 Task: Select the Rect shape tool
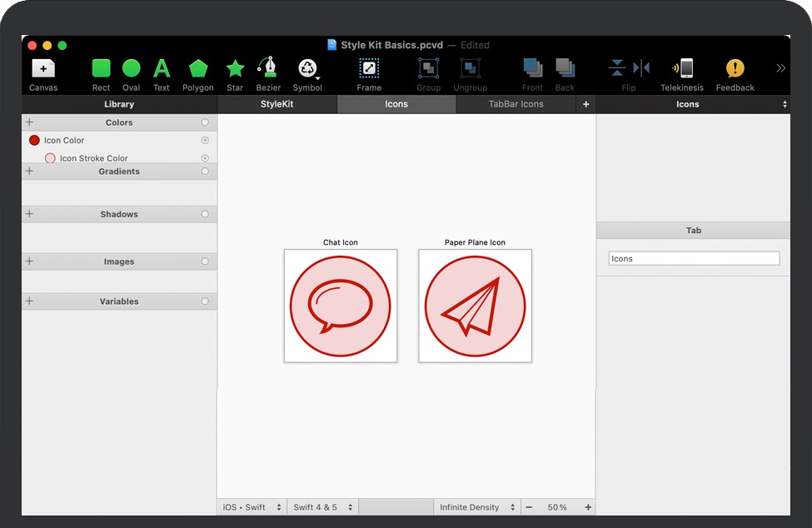click(x=101, y=69)
